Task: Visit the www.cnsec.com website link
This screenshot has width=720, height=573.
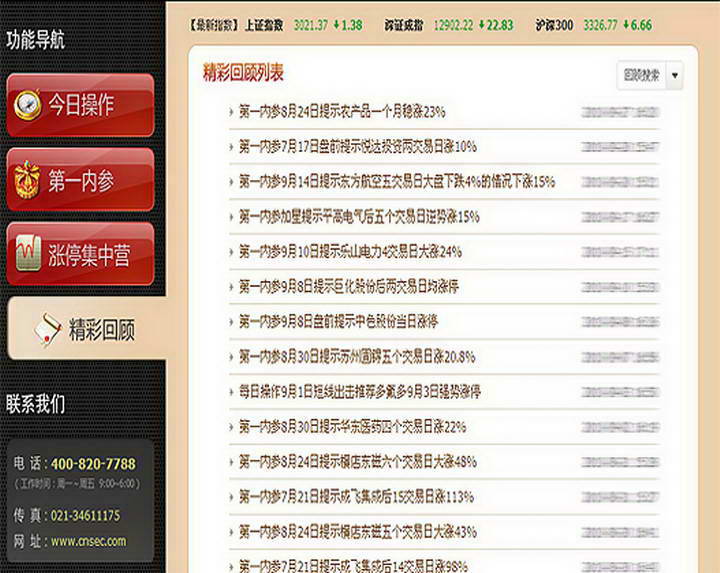Action: (x=89, y=541)
